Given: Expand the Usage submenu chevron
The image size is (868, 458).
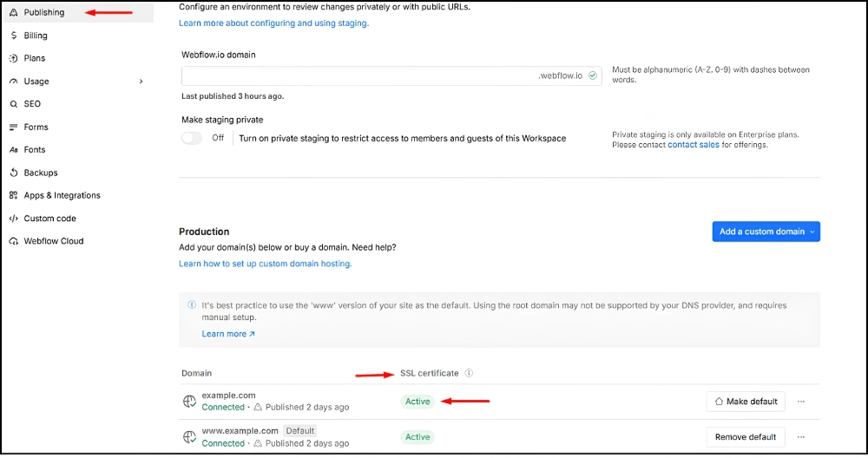Looking at the screenshot, I should tap(141, 82).
